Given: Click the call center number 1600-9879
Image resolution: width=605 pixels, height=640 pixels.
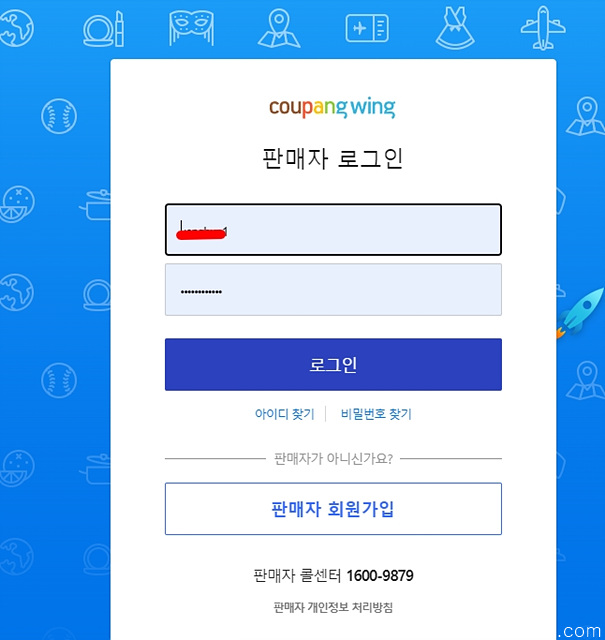Looking at the screenshot, I should [380, 576].
